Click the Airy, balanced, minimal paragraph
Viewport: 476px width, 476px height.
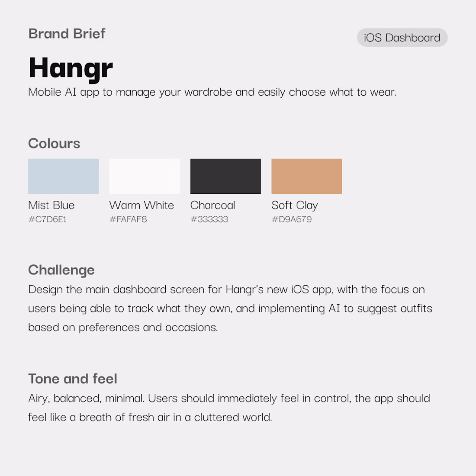pos(229,408)
